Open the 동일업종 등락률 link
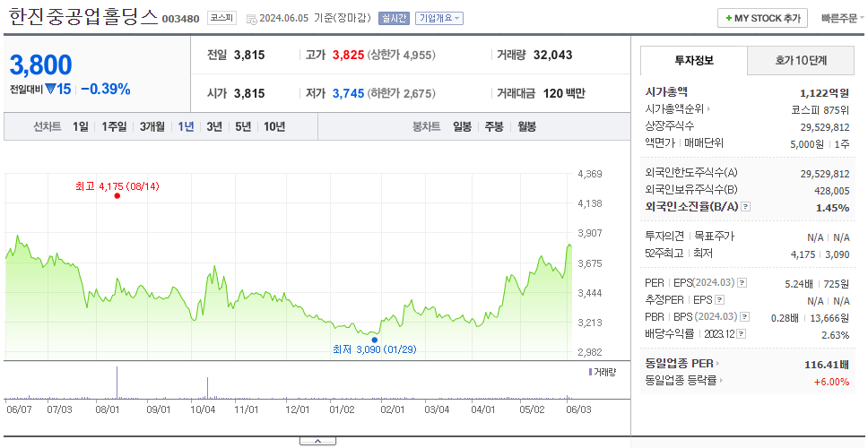The height and width of the screenshot is (448, 868). [684, 381]
